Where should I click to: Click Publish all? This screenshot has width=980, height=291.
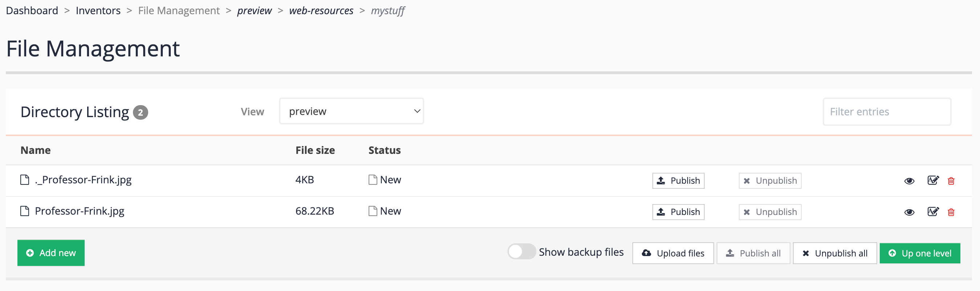pos(753,253)
